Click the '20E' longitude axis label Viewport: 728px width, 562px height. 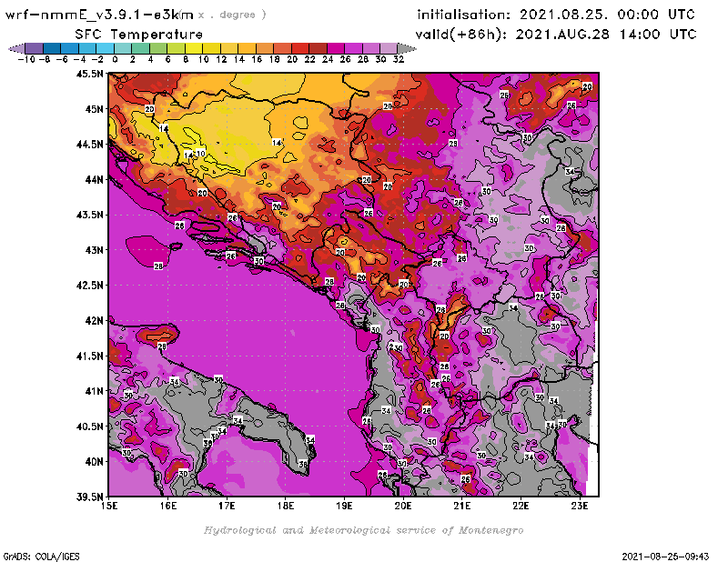403,506
